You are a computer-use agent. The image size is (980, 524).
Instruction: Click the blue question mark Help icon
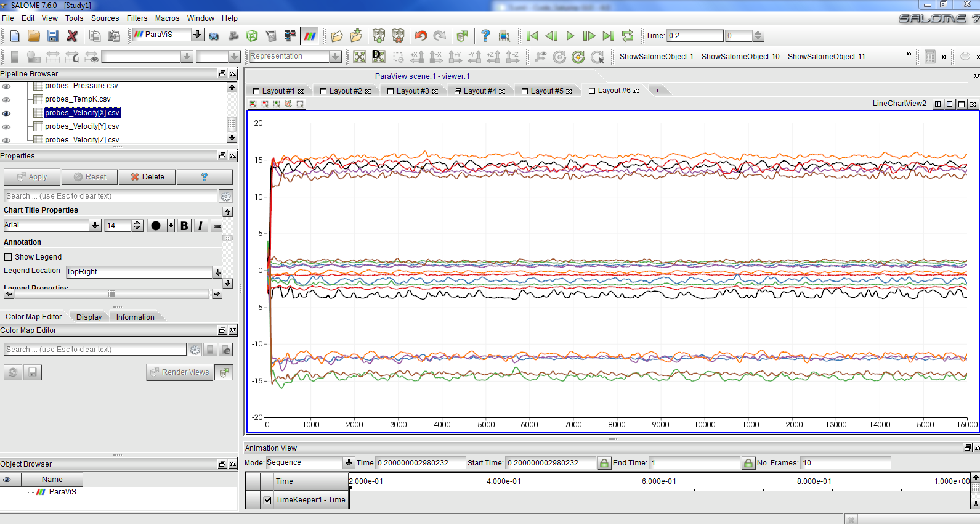pos(485,36)
